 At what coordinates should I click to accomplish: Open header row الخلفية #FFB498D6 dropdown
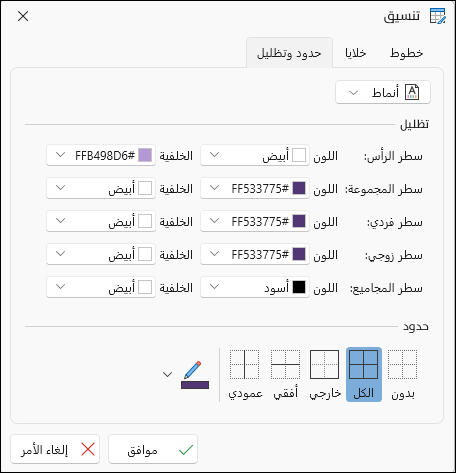101,155
